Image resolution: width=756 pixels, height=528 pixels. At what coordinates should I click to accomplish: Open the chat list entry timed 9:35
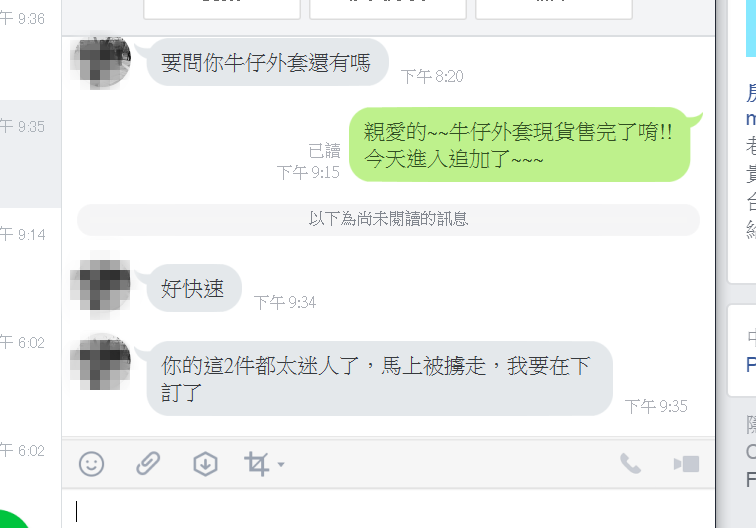click(30, 154)
